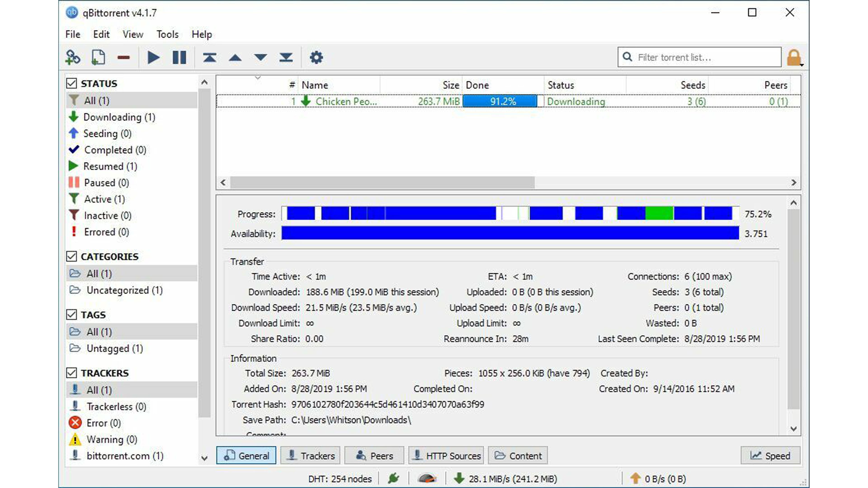Select the Inactive (0) status filter
The image size is (868, 488).
coord(132,216)
